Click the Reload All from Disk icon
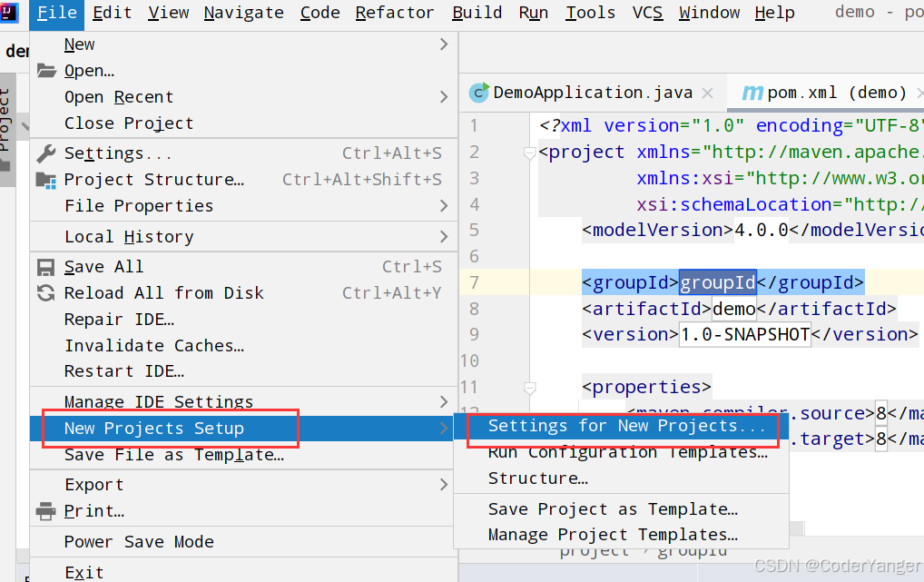Screen dimensions: 924x582 [x=46, y=293]
